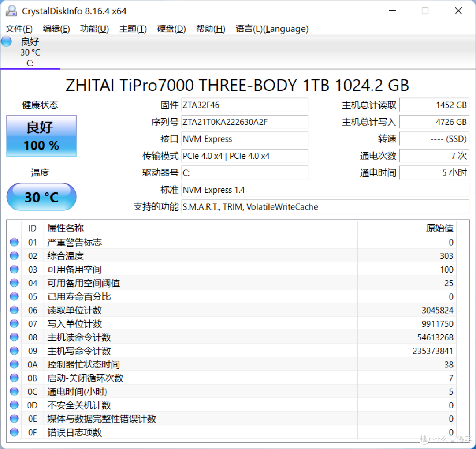Image resolution: width=476 pixels, height=449 pixels.
Task: Click the interface field NVM Express
Action: (x=245, y=139)
